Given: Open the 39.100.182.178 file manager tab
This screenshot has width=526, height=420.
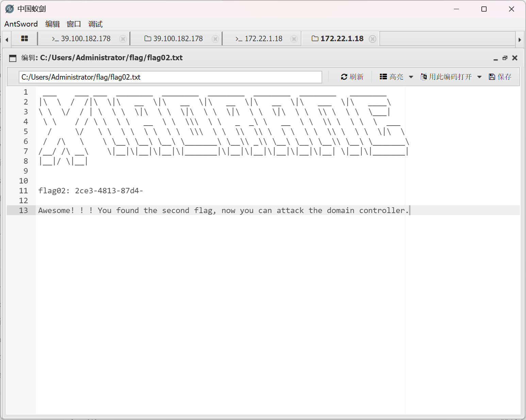Looking at the screenshot, I should coord(174,39).
